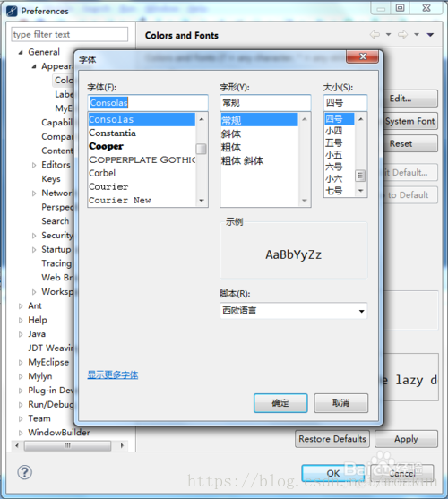This screenshot has height=499, width=448.
Task: Open the back arrow history dropdown
Action: coord(388,34)
